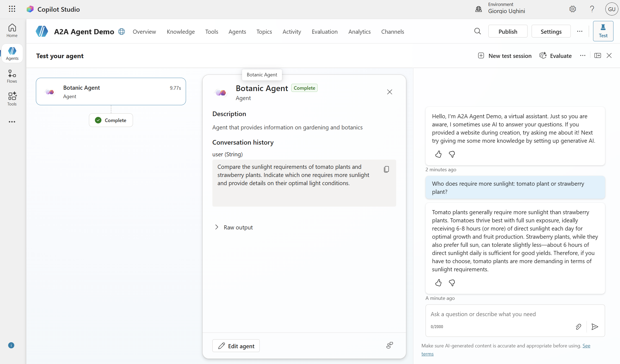620x364 pixels.
Task: Open the app launcher grid icon
Action: point(12,9)
